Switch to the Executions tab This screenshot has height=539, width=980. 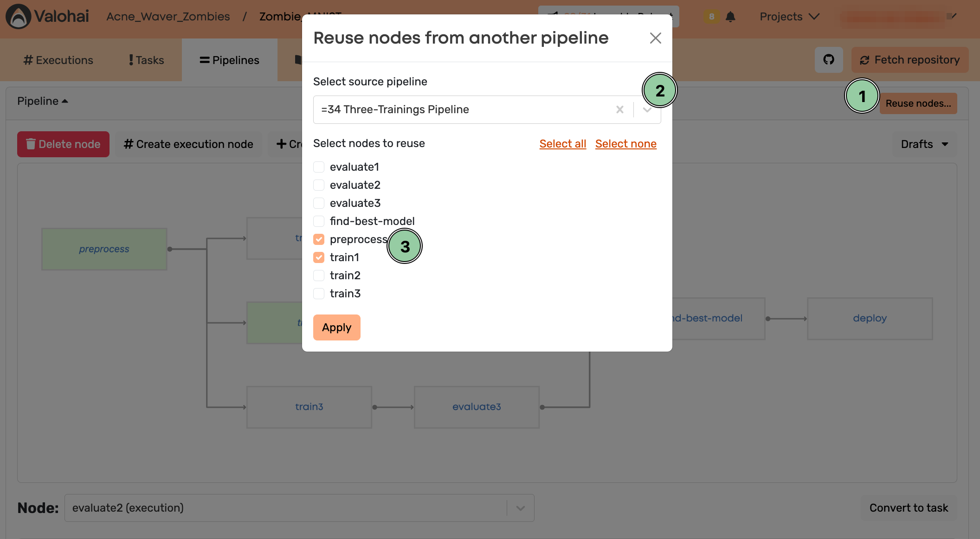click(x=58, y=60)
